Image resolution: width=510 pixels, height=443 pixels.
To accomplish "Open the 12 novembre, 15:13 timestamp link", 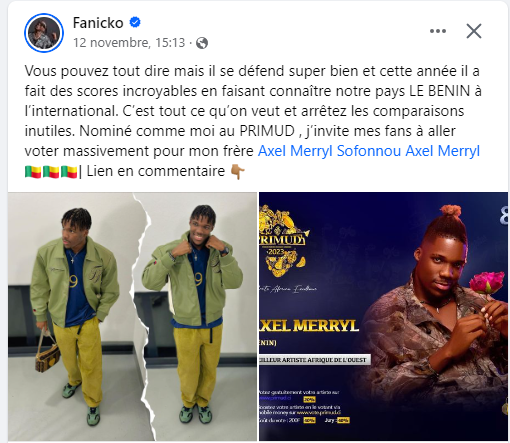I will pos(129,43).
